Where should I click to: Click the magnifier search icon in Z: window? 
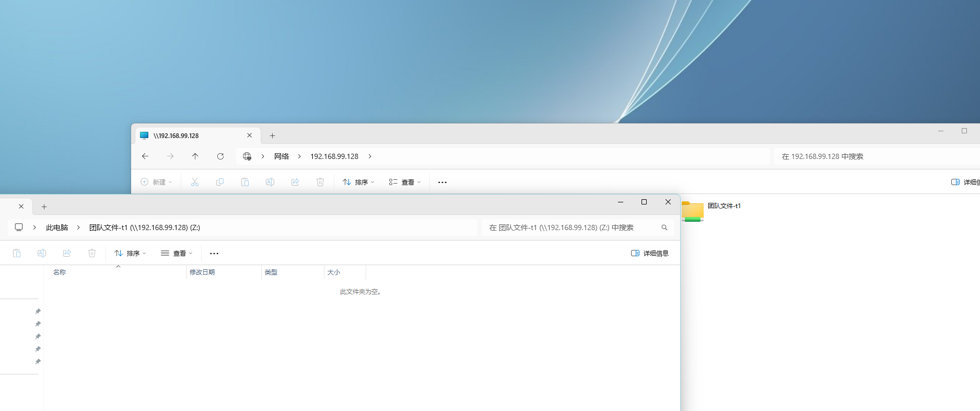pos(664,227)
